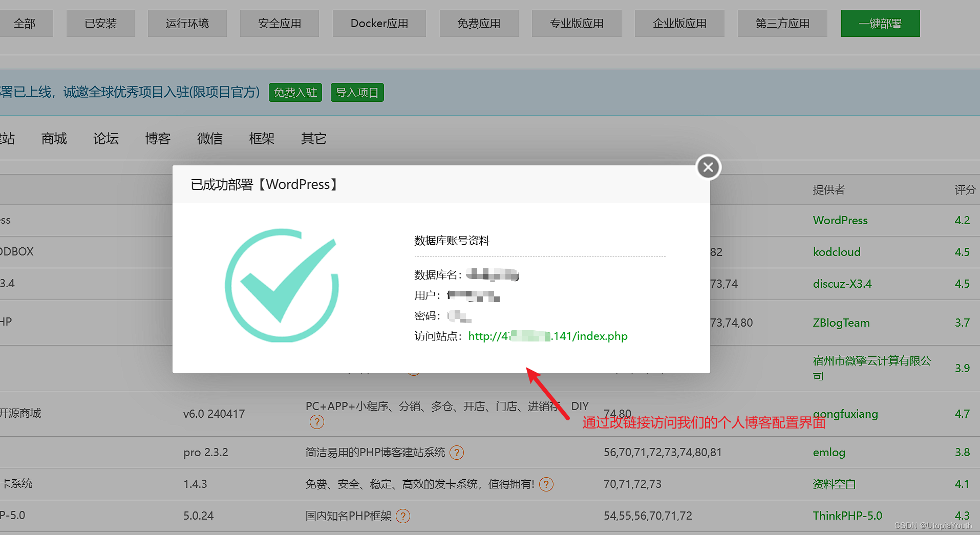This screenshot has height=535, width=980.
Task: Filter deployments by 博客
Action: (x=158, y=138)
